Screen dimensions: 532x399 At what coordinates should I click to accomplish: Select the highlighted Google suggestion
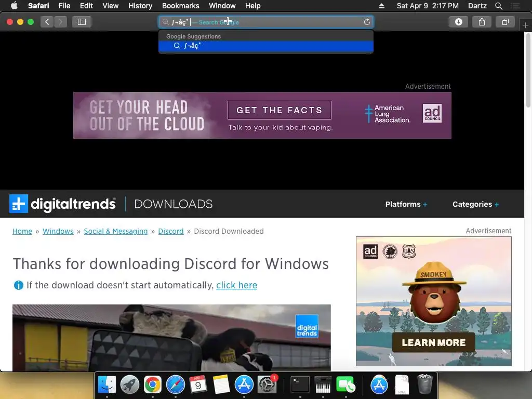(x=266, y=46)
